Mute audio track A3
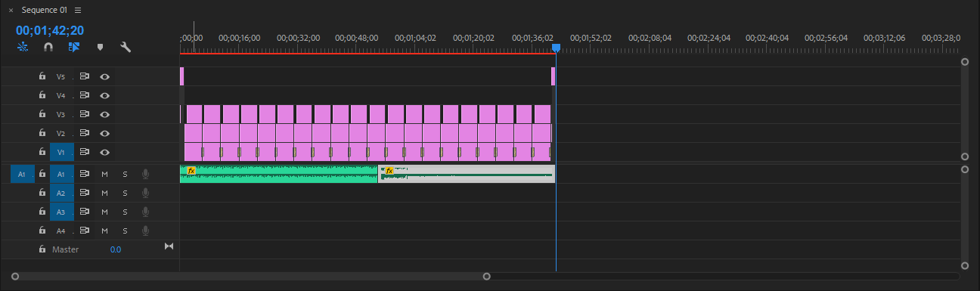Viewport: 980px width, 291px height. coord(105,212)
